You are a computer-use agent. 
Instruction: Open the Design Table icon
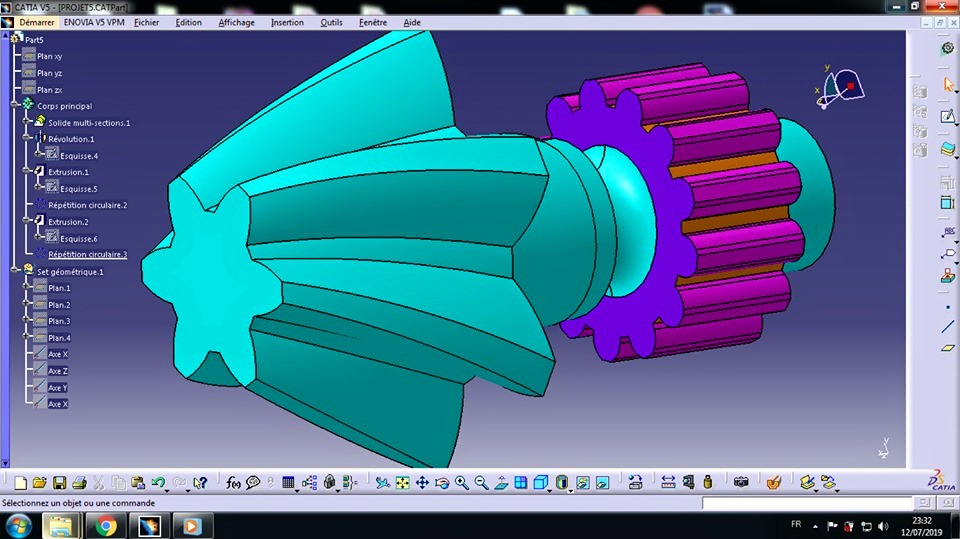click(x=288, y=483)
